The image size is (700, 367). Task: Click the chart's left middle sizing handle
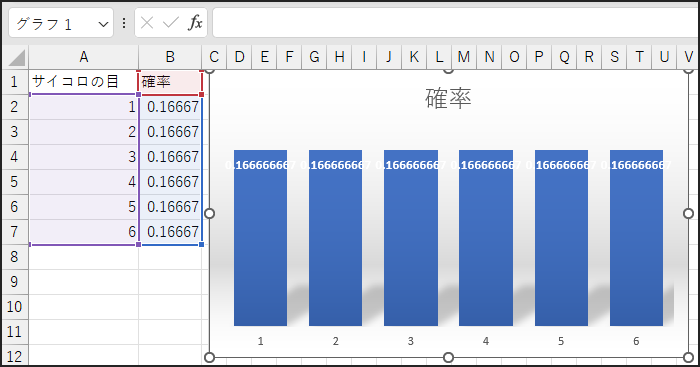(x=209, y=213)
